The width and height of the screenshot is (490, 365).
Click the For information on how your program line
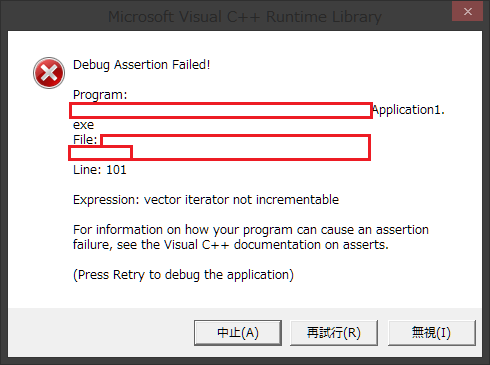251,230
